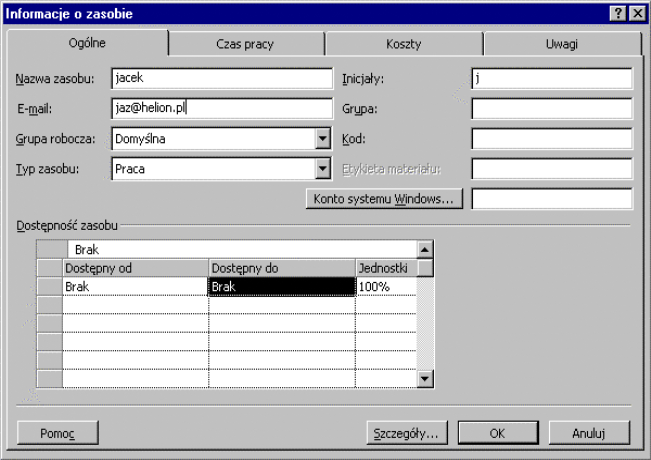
Task: Click into the Grupa text field
Action: click(x=551, y=109)
